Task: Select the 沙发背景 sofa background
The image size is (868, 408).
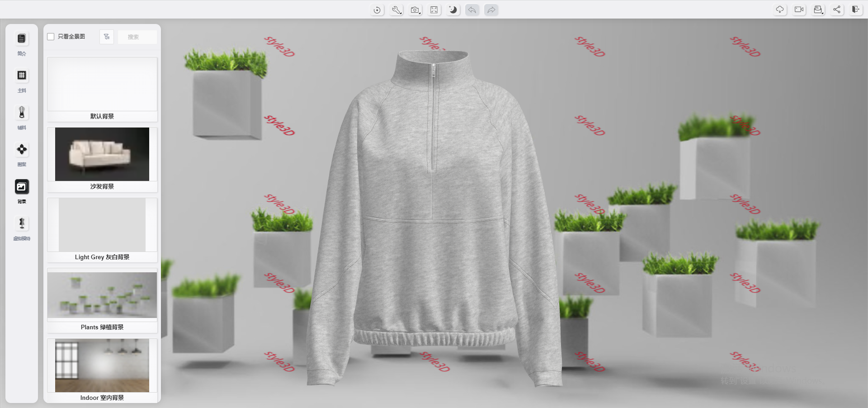Action: tap(102, 159)
